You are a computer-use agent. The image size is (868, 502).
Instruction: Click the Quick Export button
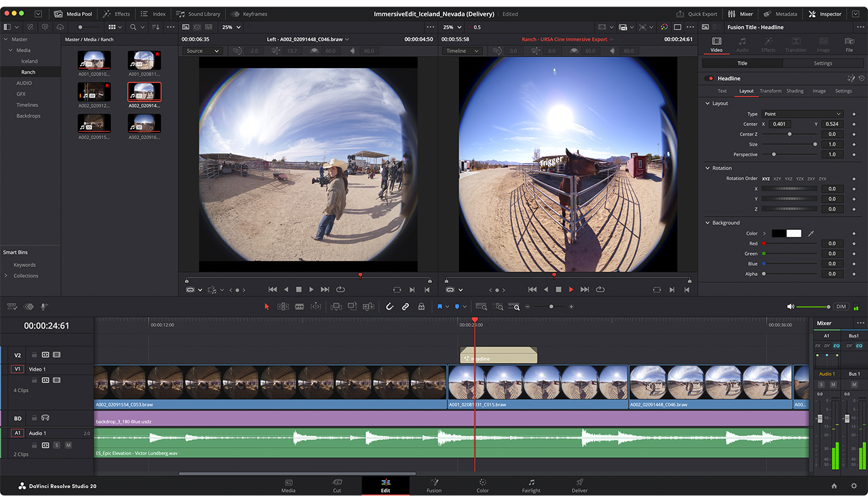697,14
